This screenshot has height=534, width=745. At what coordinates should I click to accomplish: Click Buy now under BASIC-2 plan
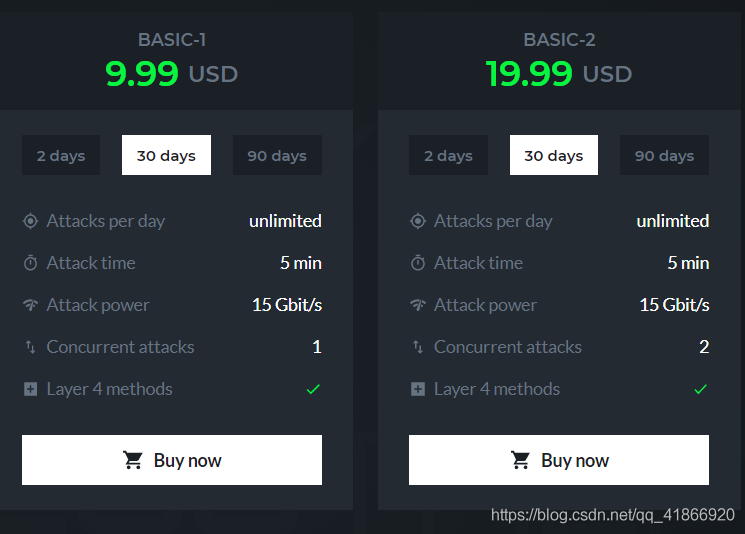pos(559,460)
